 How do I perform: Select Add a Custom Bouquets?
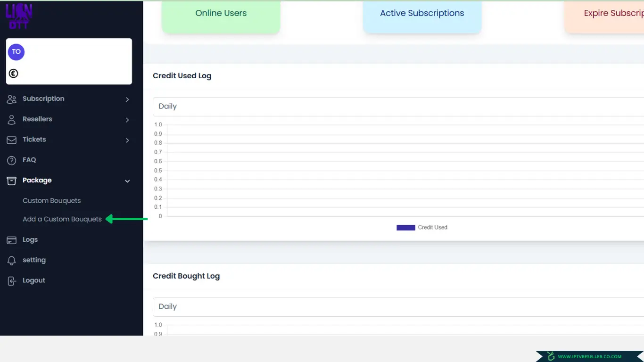pos(62,219)
